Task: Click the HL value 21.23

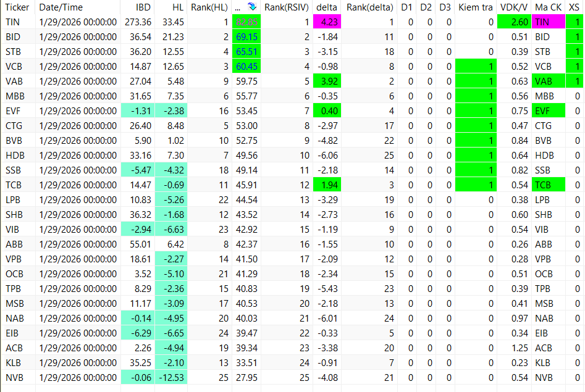Action: click(173, 37)
